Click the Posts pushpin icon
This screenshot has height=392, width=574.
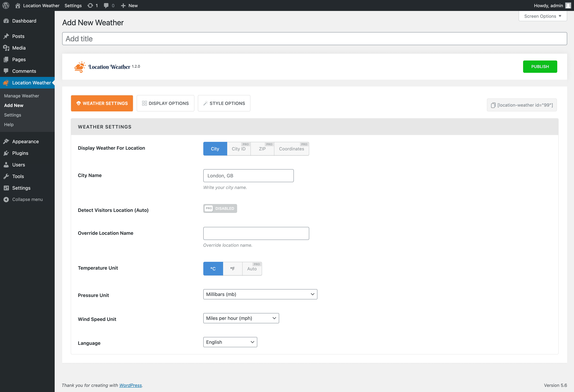tap(6, 36)
